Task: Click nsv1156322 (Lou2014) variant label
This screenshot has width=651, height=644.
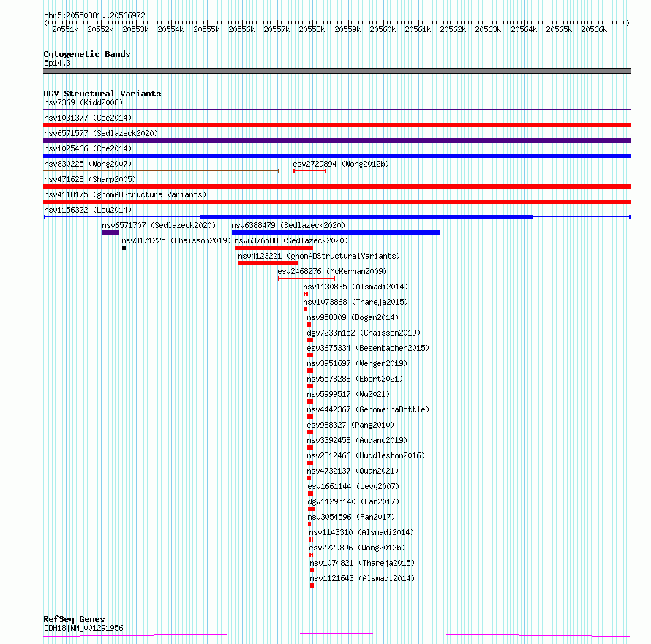Action: coord(88,210)
